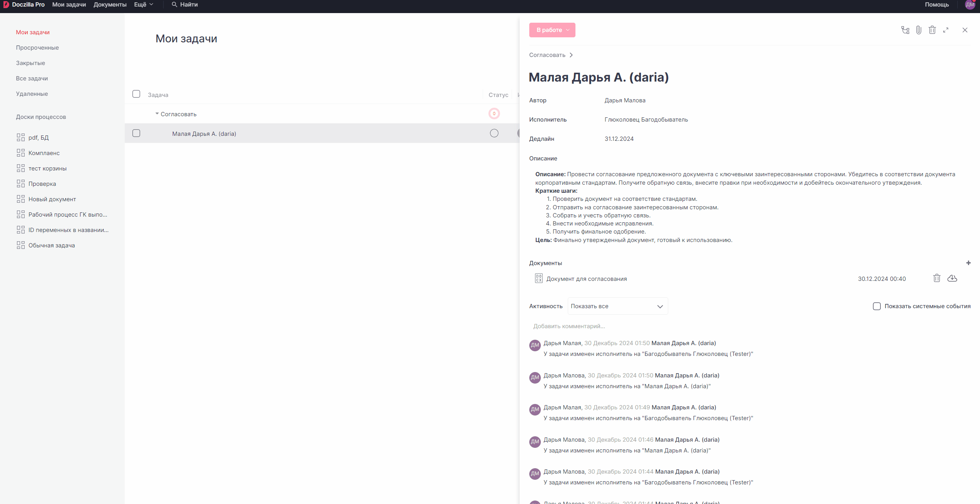
Task: Click the Добавить комментарий input field
Action: [569, 326]
